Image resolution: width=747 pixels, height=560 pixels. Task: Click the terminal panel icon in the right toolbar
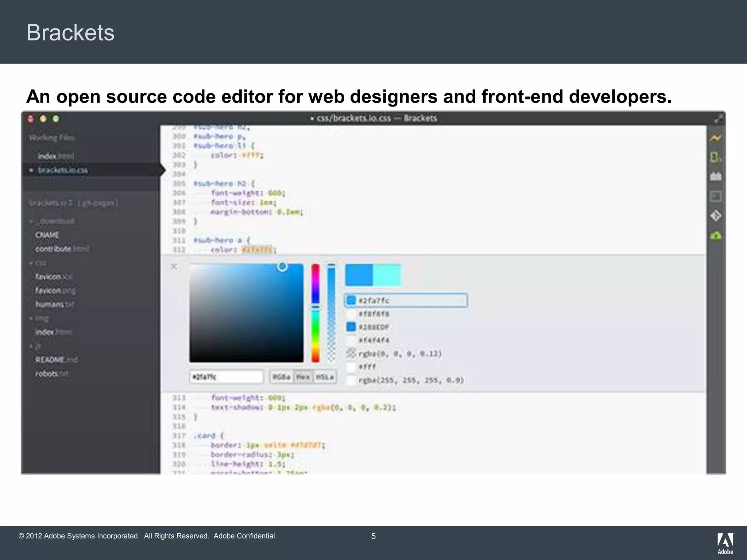(x=716, y=197)
